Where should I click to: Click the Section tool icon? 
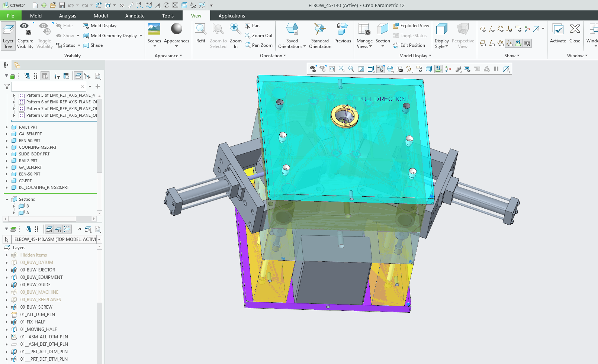[382, 30]
